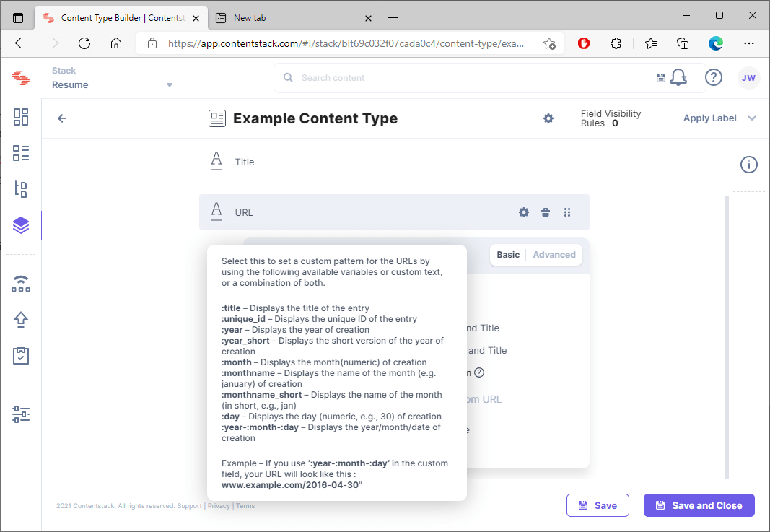Open the Settings sliders icon in sidebar
Image resolution: width=770 pixels, height=532 pixels.
tap(21, 414)
